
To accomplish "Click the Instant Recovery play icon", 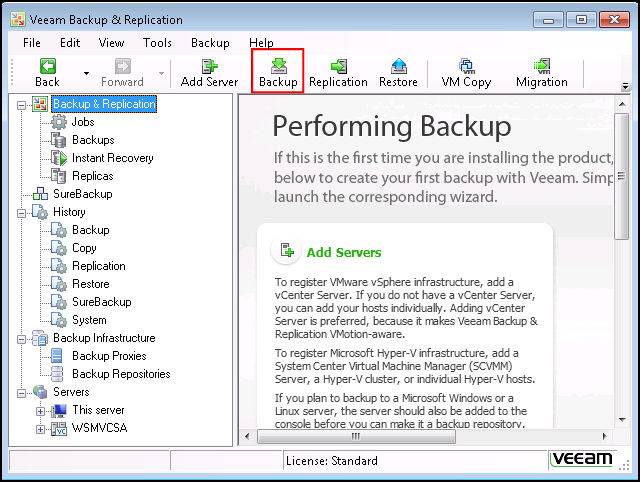I will [59, 158].
